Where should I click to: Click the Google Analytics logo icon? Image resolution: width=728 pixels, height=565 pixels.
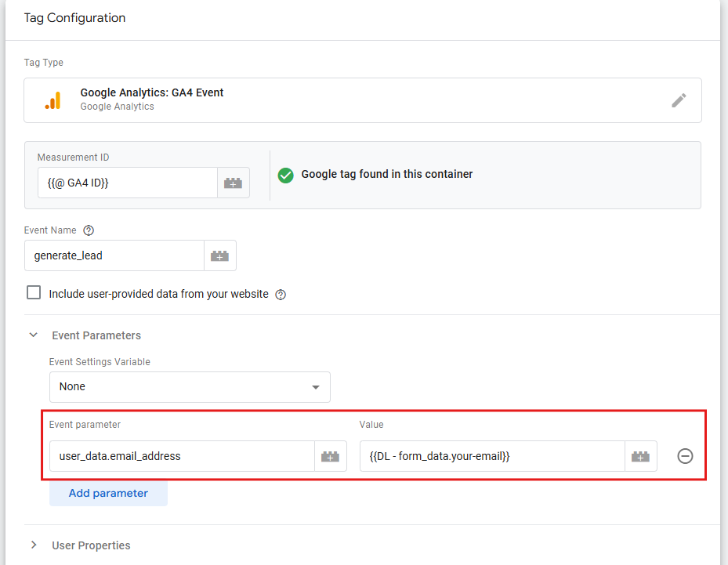pyautogui.click(x=53, y=100)
